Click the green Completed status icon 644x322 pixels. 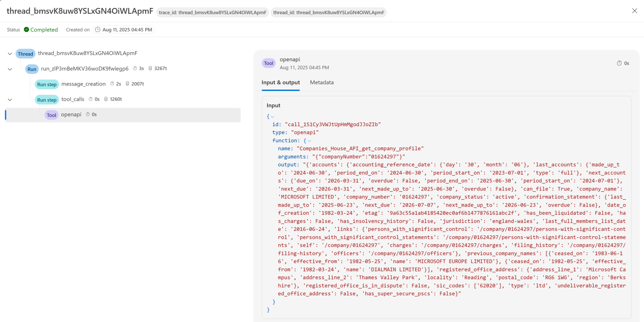click(26, 30)
